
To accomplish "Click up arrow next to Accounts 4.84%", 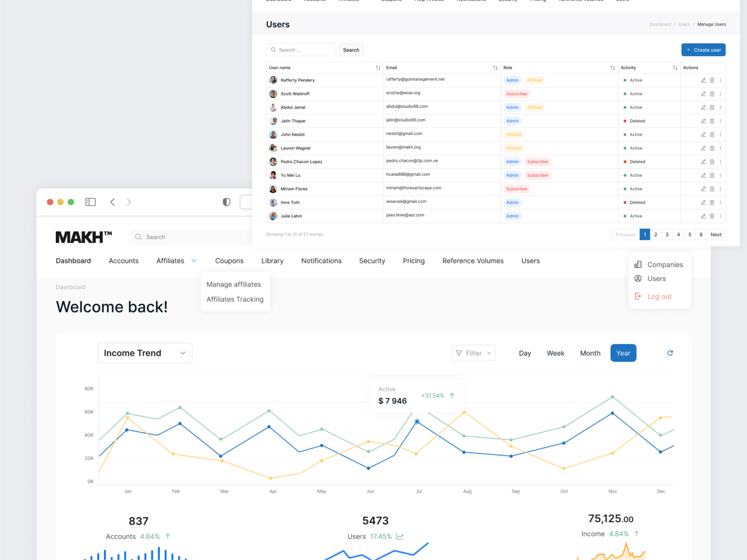I will coord(168,536).
